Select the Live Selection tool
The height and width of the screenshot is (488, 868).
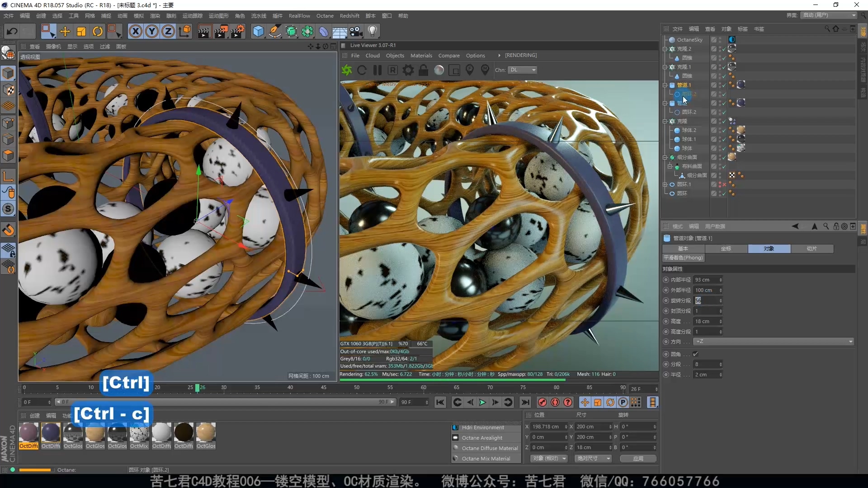point(48,31)
